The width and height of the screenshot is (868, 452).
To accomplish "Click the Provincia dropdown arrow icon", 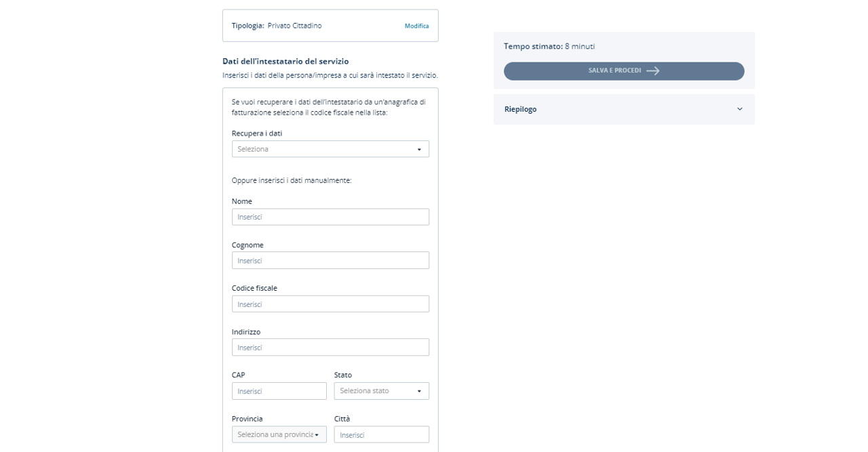I will [317, 435].
